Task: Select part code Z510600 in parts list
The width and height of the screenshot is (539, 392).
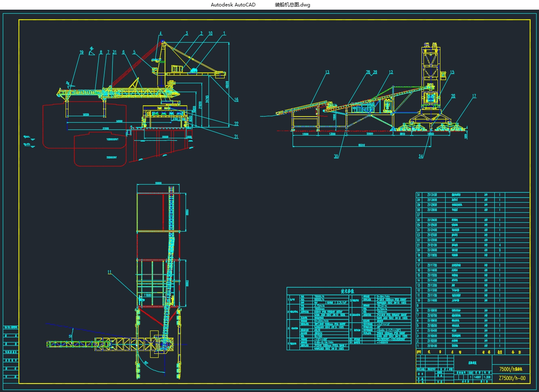Action: pyautogui.click(x=432, y=320)
